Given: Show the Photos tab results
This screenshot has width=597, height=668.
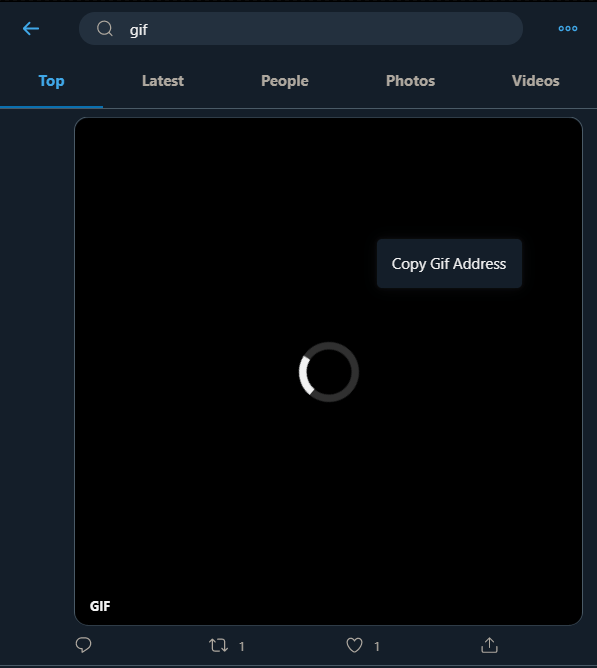Looking at the screenshot, I should point(410,81).
